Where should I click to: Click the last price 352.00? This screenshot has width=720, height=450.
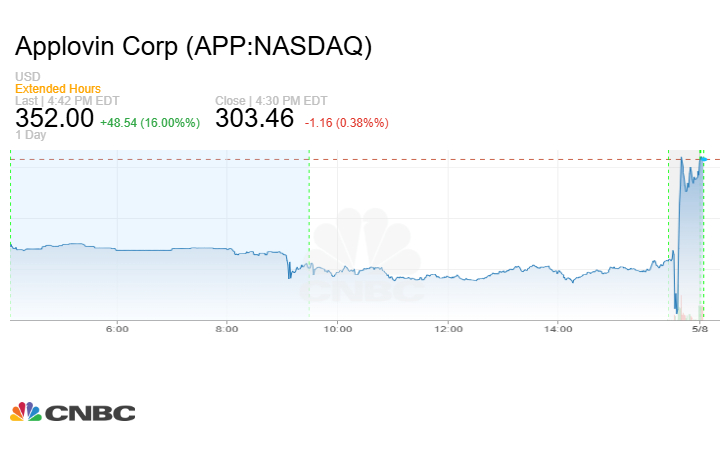[x=55, y=118]
